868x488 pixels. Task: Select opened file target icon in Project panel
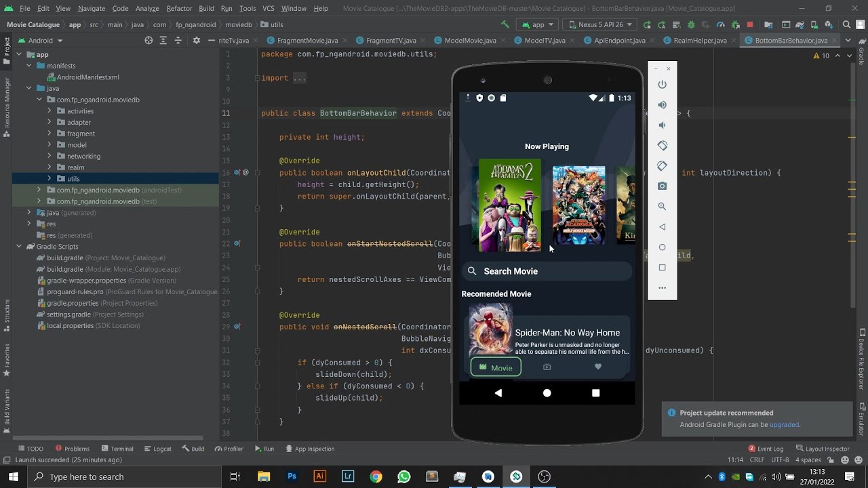[149, 40]
